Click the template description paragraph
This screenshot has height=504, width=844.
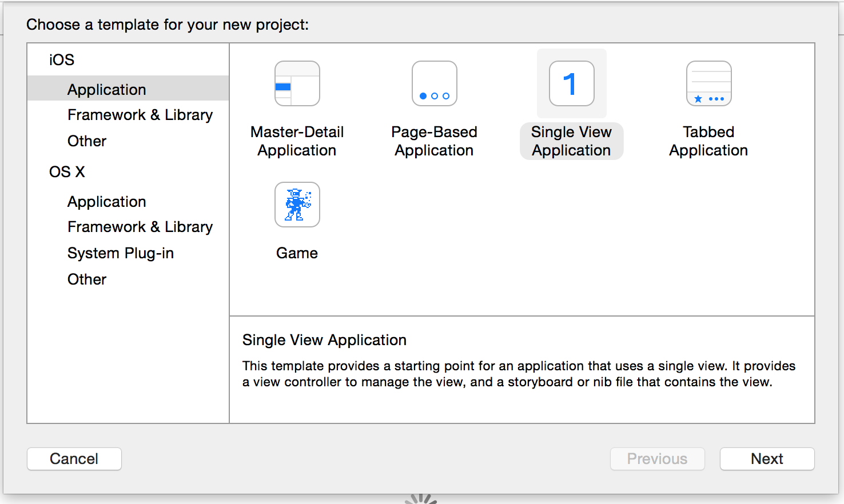(519, 374)
